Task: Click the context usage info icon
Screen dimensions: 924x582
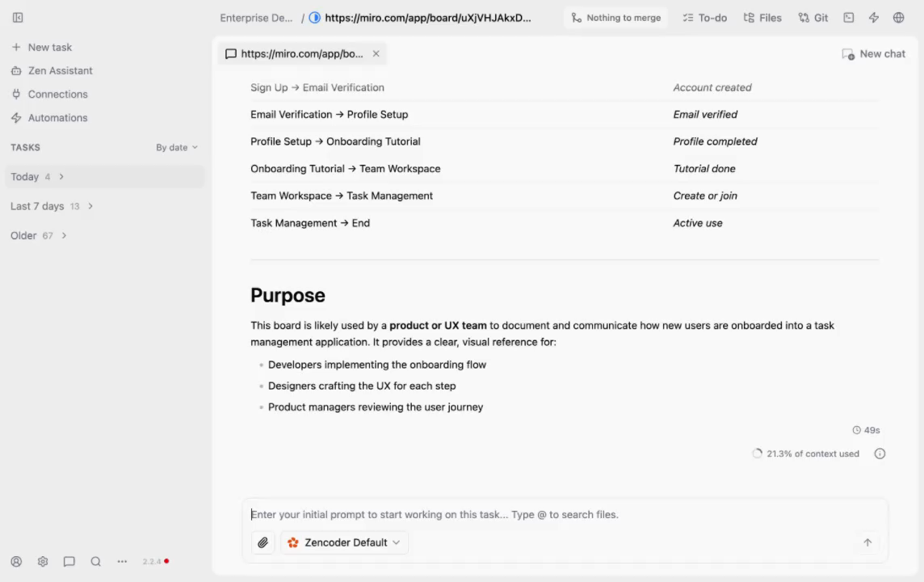Action: (x=880, y=453)
